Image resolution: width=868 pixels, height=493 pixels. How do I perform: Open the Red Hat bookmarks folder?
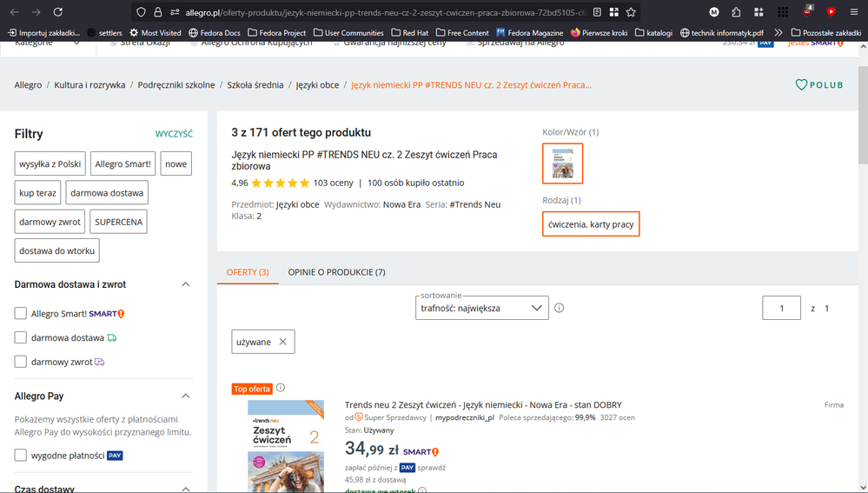coord(409,33)
